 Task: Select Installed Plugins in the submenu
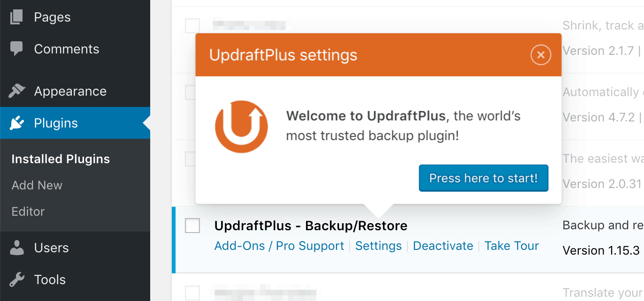click(61, 159)
